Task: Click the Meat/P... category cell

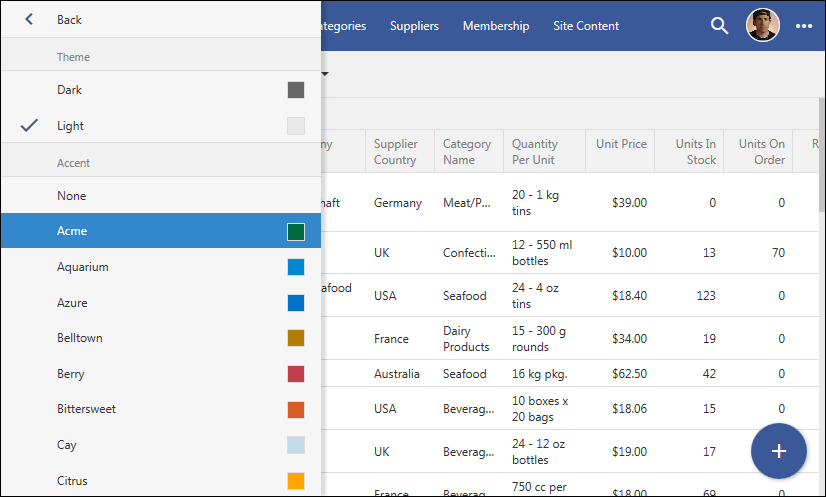Action: click(x=467, y=203)
